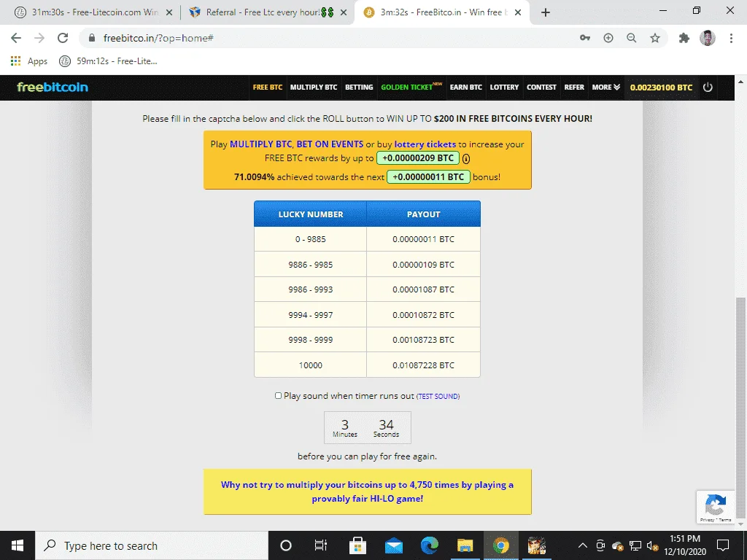Open Cortana circle on taskbar

tap(286, 545)
